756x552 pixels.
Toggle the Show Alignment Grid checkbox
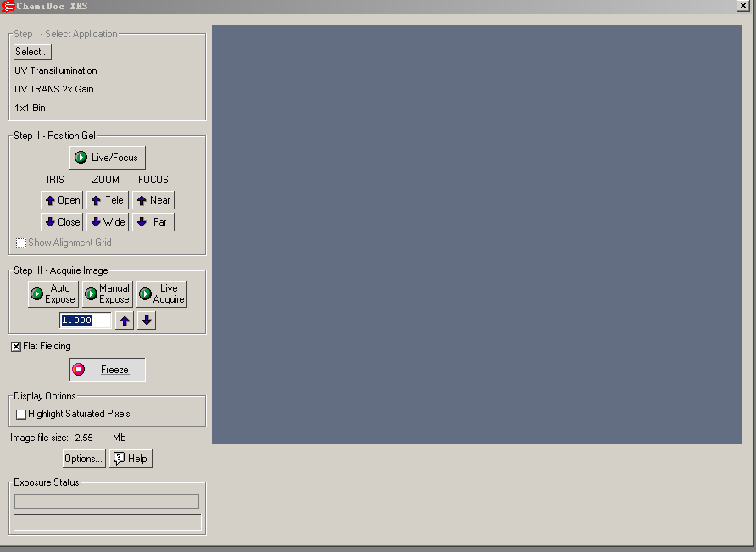tap(21, 243)
